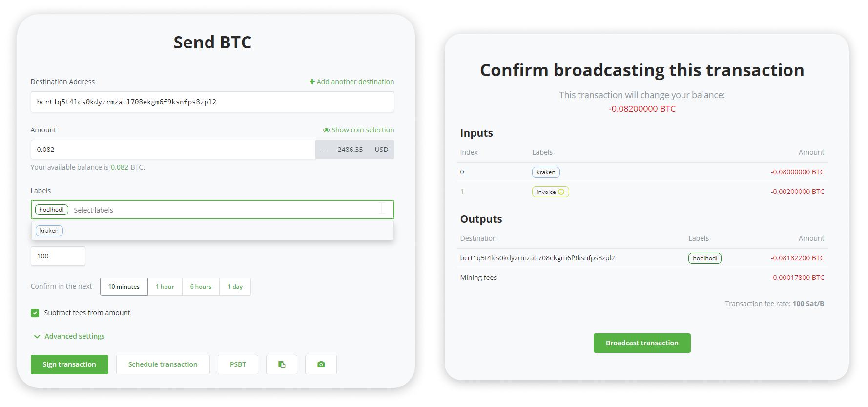Click the equals sign beside the USD amount
868x407 pixels.
tap(324, 150)
